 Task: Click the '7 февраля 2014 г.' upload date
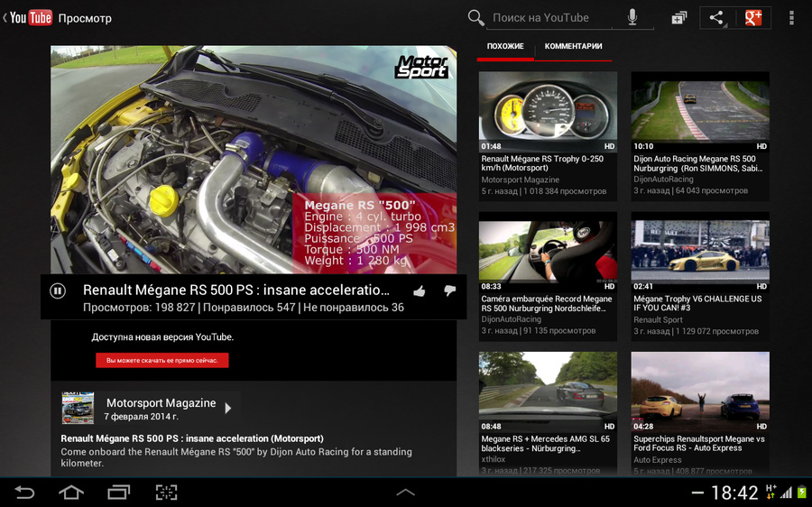(x=141, y=417)
